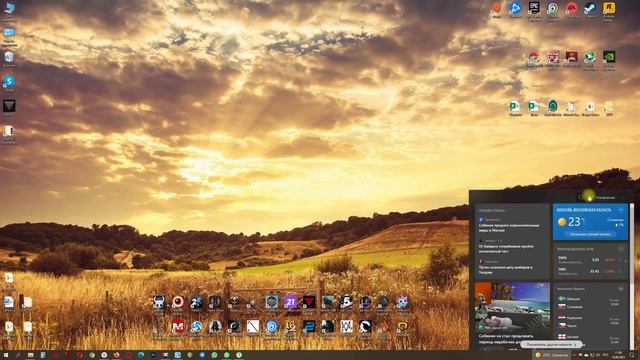The height and width of the screenshot is (360, 640).
Task: Open the Putin State Duma election date headline
Action: (505, 269)
